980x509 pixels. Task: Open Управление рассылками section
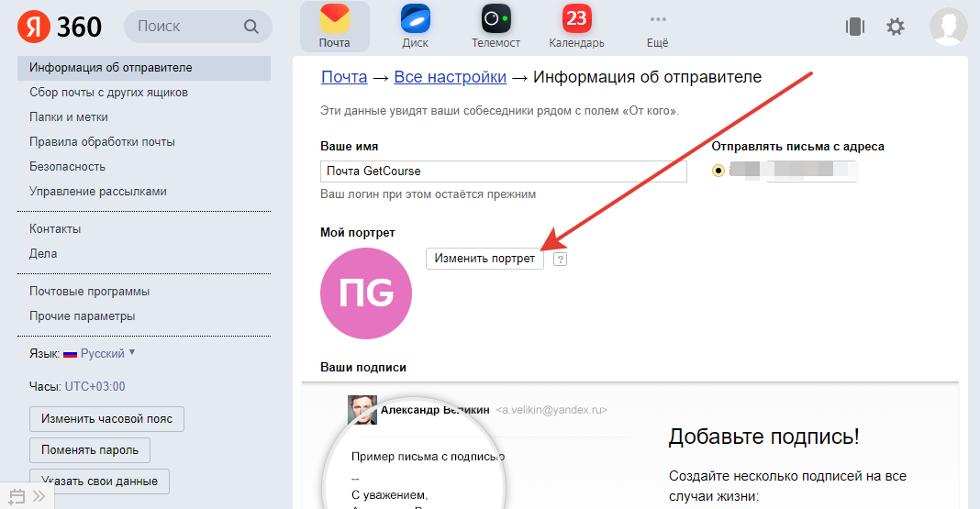pos(98,192)
